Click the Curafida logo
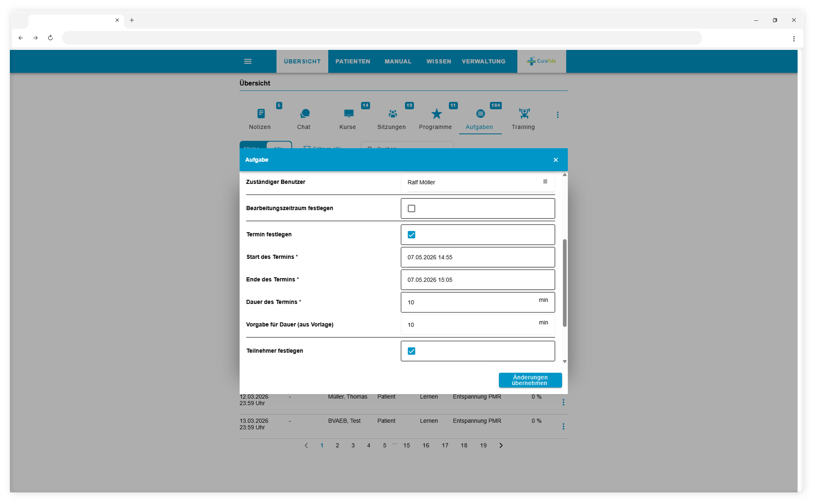This screenshot has width=815, height=504. (541, 61)
